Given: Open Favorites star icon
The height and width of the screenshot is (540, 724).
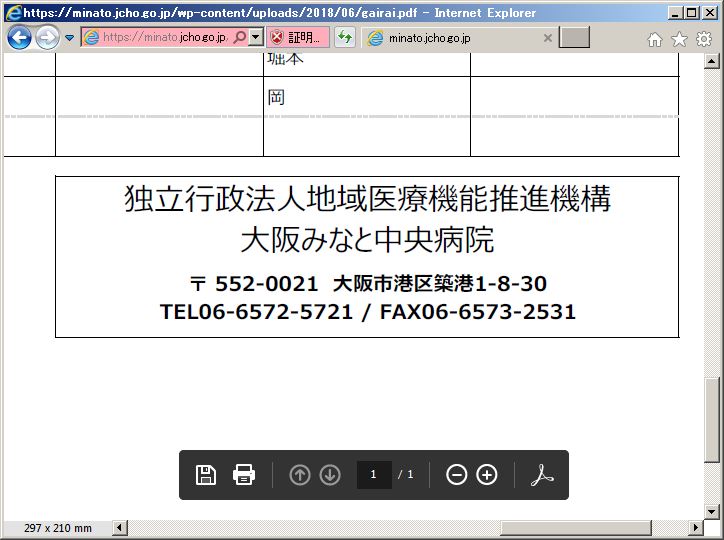Looking at the screenshot, I should (679, 39).
